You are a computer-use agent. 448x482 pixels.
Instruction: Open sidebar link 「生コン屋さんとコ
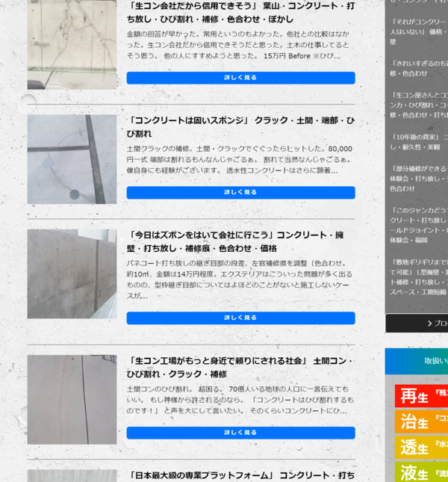click(419, 105)
